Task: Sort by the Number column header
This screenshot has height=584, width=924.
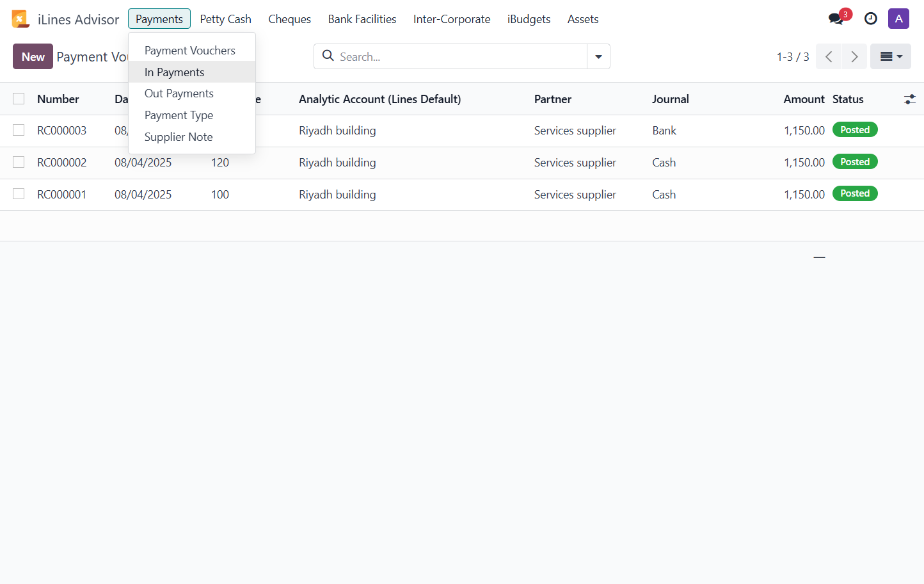Action: 58,99
